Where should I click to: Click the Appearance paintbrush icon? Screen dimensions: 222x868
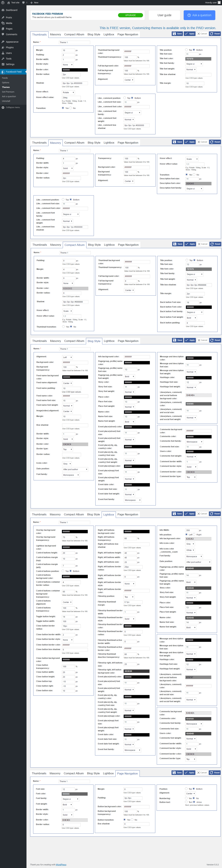coord(3,42)
